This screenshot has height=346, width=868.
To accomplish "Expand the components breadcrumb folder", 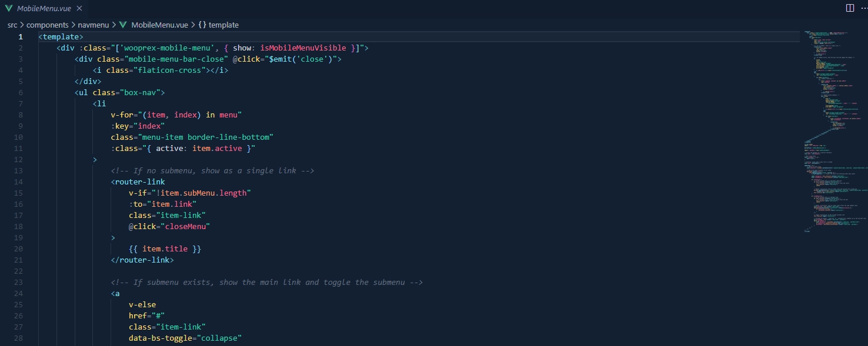I will pos(47,25).
